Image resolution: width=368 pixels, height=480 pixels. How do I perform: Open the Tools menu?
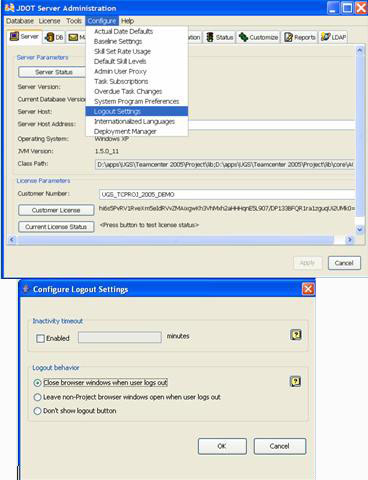(x=74, y=21)
